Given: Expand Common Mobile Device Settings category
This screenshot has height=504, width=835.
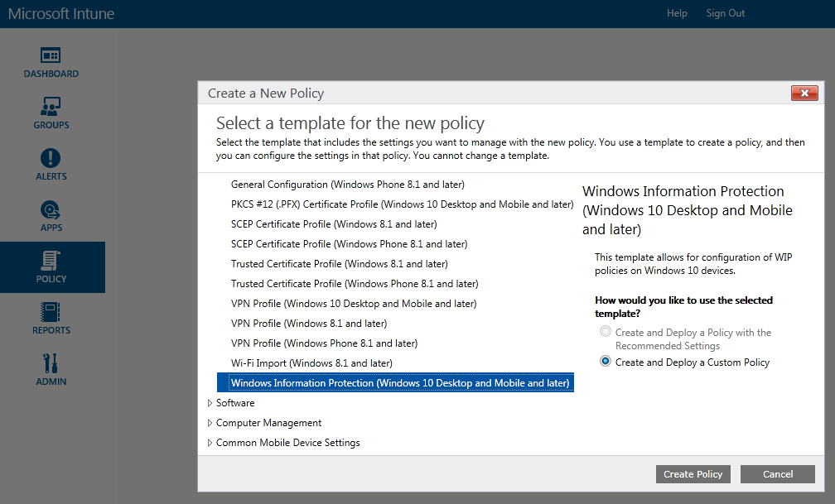Looking at the screenshot, I should 210,443.
